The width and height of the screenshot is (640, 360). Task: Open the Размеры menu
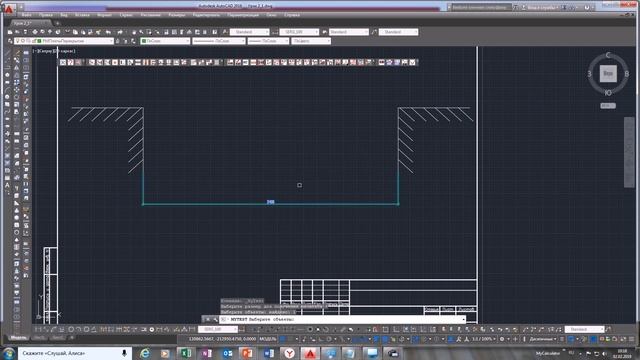click(177, 15)
